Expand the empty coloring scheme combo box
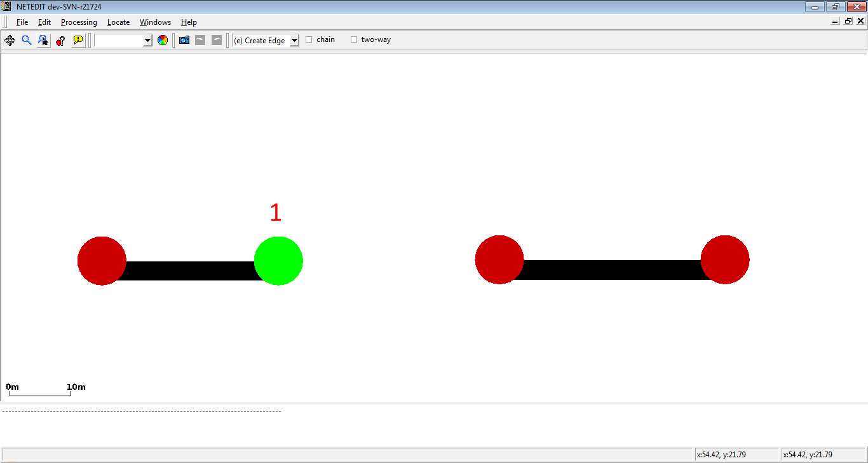 pyautogui.click(x=147, y=41)
